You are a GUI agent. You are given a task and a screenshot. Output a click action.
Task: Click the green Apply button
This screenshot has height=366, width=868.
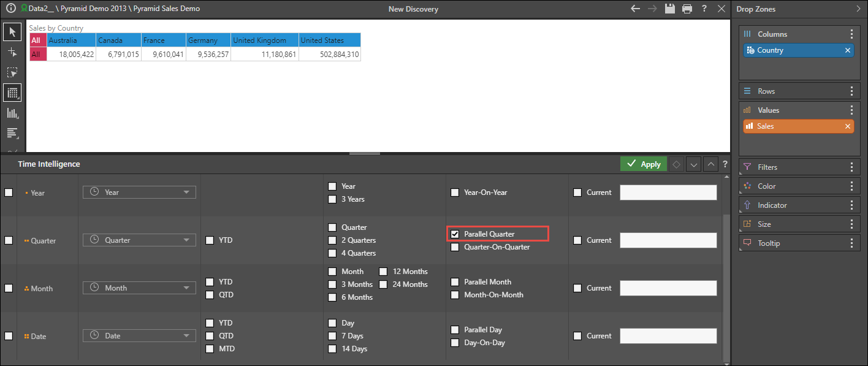point(643,164)
